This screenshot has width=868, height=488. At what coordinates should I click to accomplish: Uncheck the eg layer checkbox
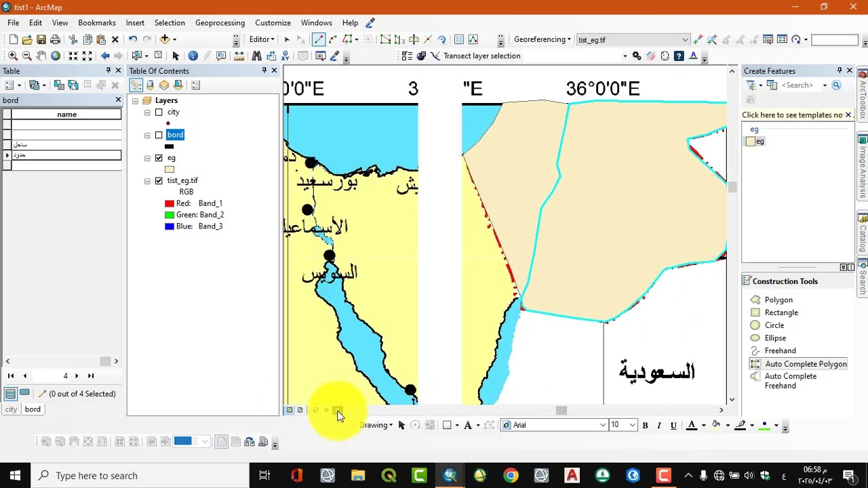pos(159,158)
